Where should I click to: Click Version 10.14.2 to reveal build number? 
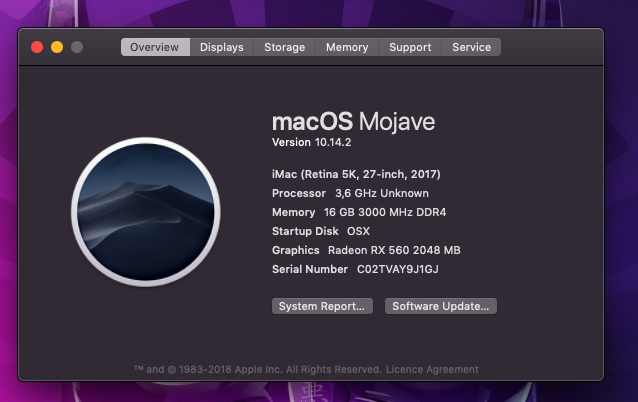(x=313, y=143)
